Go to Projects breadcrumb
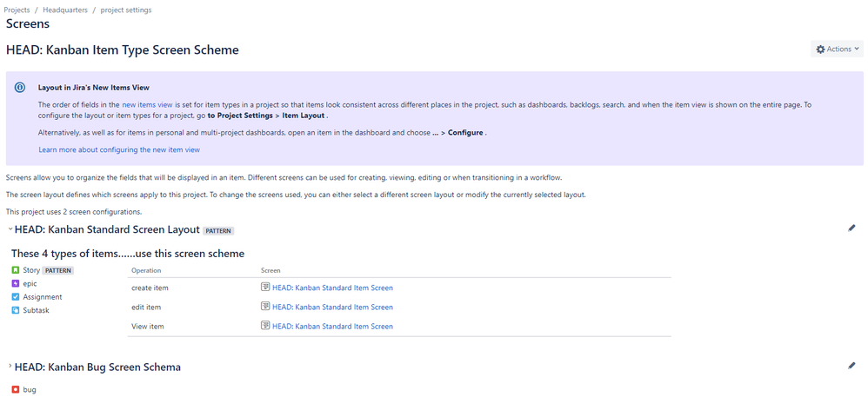Screen dimensions: 868x397 point(17,10)
